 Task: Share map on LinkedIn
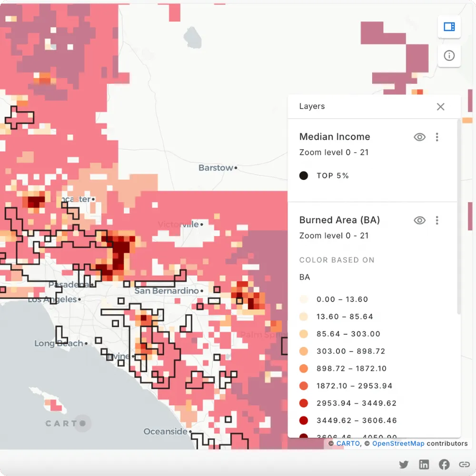424,465
